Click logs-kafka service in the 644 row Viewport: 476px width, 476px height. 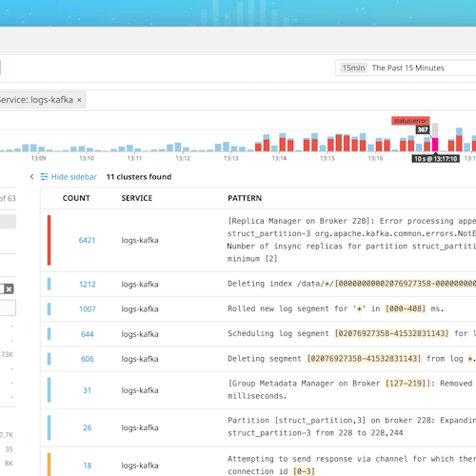click(140, 334)
